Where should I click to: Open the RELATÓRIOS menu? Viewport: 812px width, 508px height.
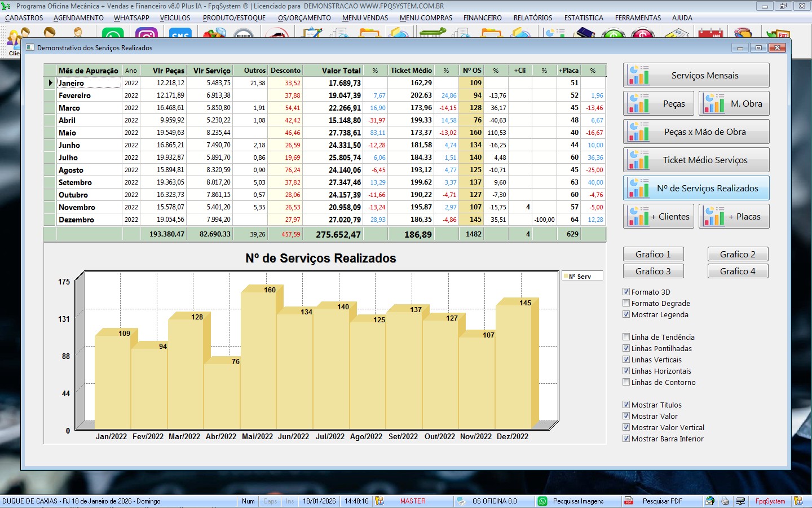click(x=532, y=18)
